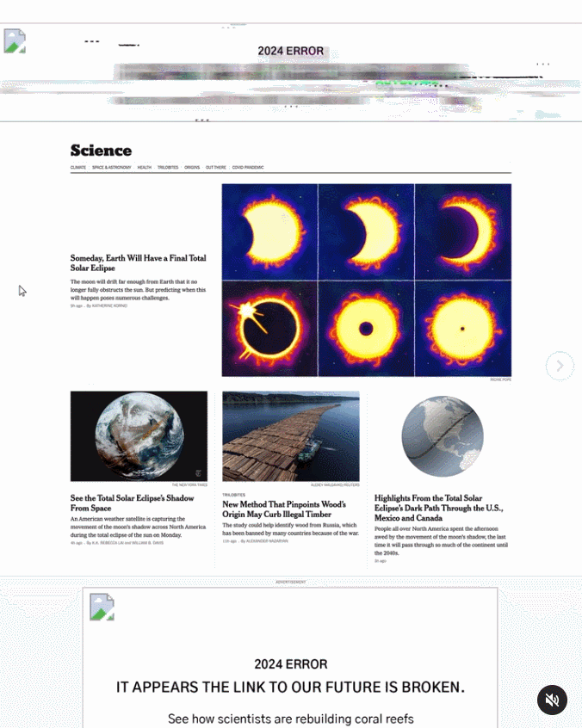The width and height of the screenshot is (582, 728).
Task: Open the timber raft river photo
Action: pyautogui.click(x=291, y=436)
